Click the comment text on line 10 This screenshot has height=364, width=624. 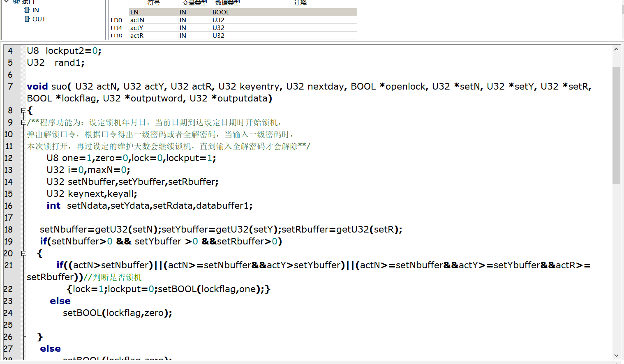[160, 134]
